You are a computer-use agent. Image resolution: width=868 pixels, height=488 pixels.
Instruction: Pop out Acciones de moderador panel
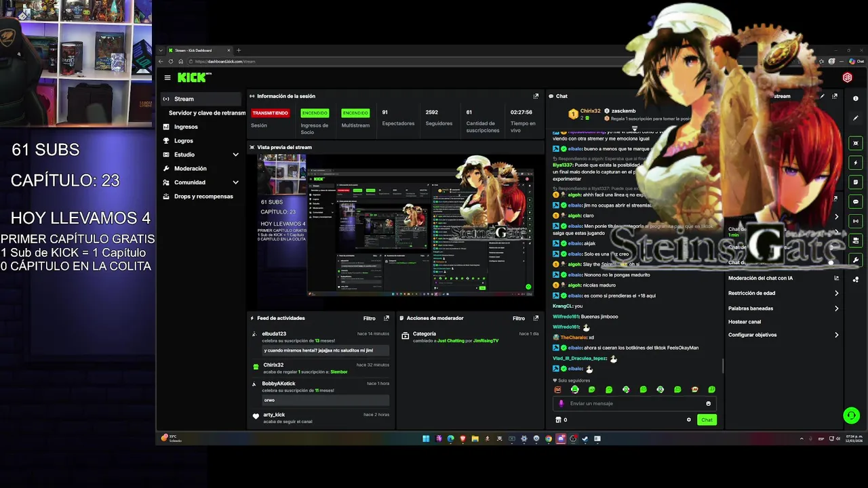pyautogui.click(x=536, y=318)
